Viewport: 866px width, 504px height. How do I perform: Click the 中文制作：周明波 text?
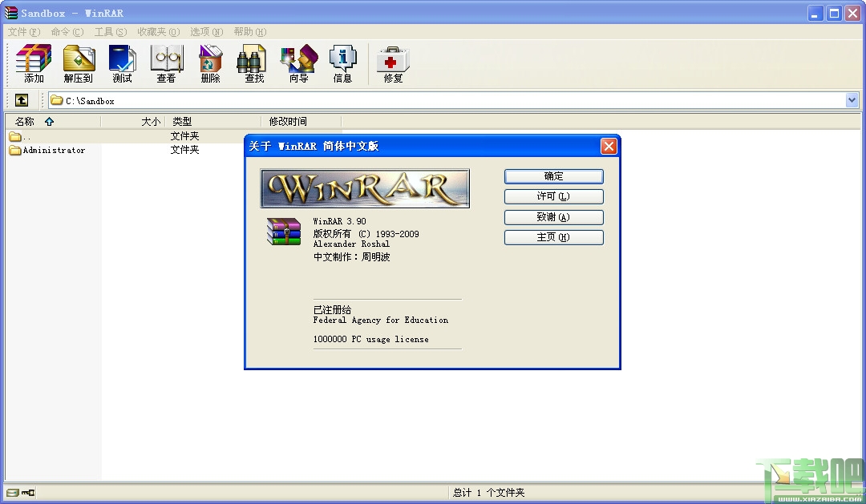(352, 256)
